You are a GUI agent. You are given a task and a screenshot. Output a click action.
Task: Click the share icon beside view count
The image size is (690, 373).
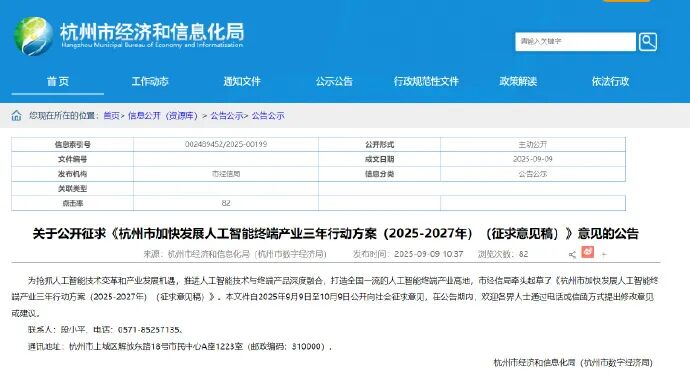(572, 254)
